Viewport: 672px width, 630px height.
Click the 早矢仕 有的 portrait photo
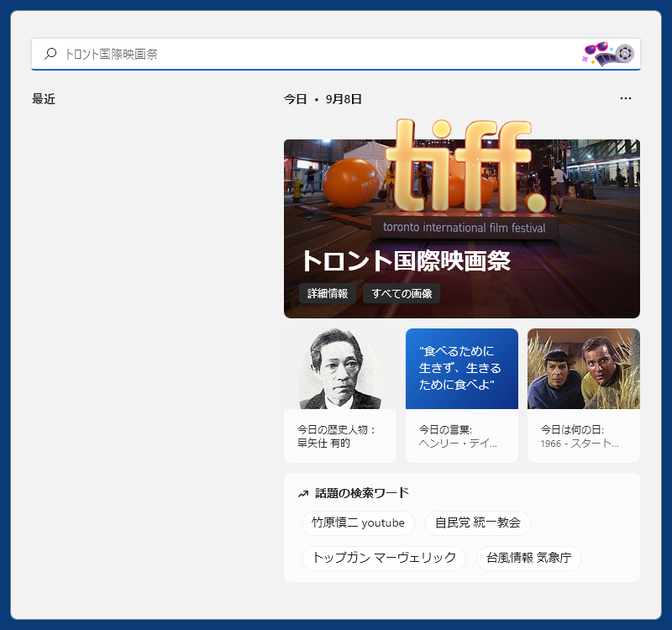tap(339, 369)
